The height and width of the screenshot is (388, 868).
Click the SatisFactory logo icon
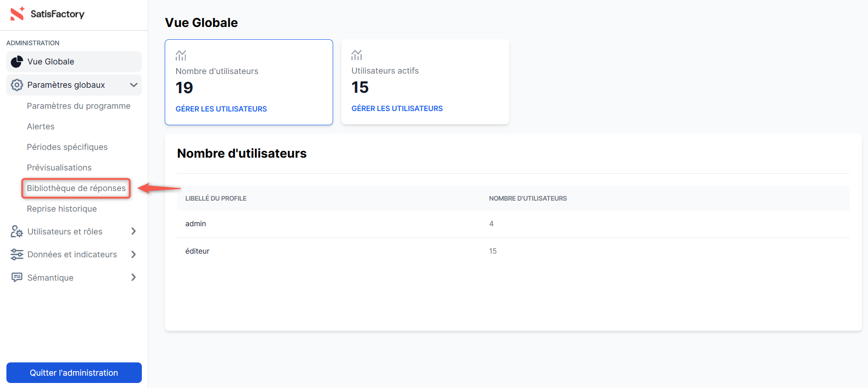coord(17,14)
